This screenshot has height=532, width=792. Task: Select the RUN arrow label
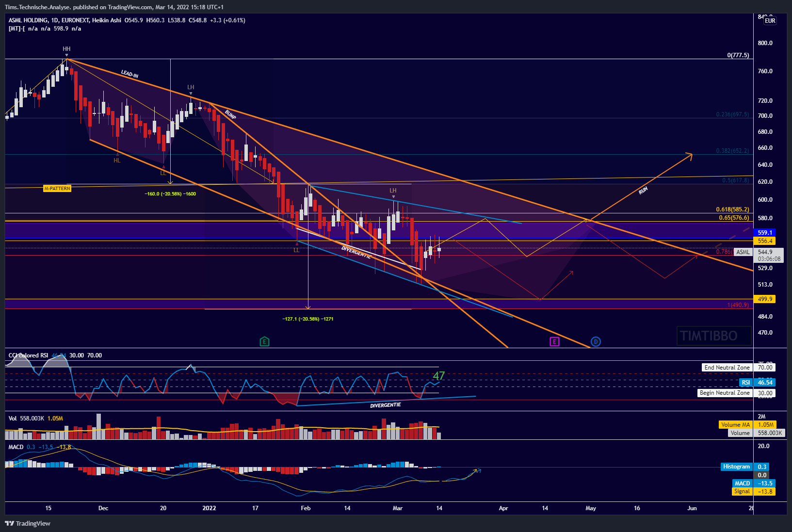(x=643, y=191)
